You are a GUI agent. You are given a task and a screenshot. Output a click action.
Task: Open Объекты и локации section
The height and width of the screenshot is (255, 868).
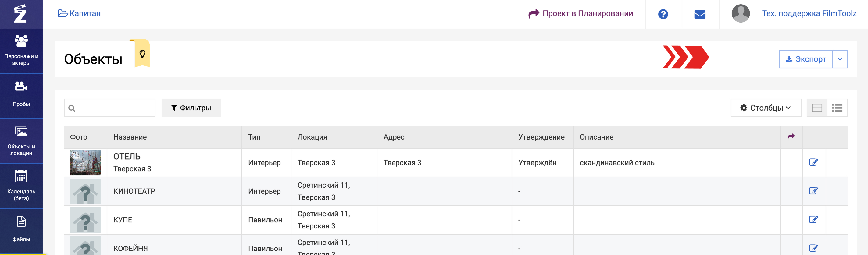click(x=21, y=141)
